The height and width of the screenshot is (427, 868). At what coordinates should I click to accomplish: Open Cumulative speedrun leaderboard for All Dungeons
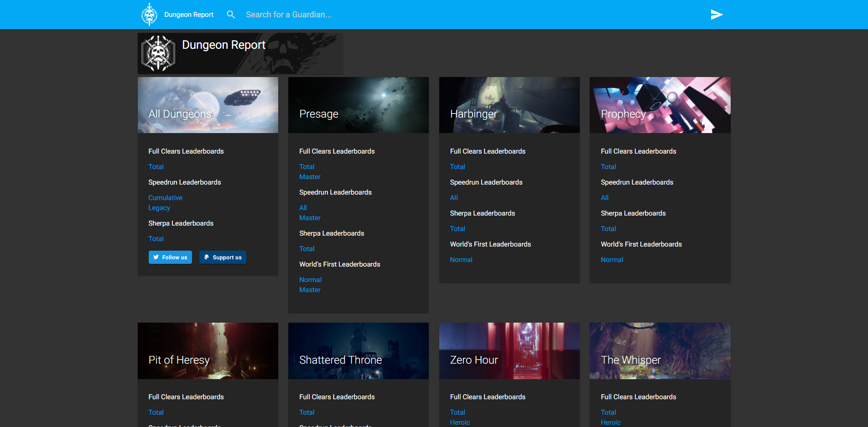pyautogui.click(x=165, y=198)
